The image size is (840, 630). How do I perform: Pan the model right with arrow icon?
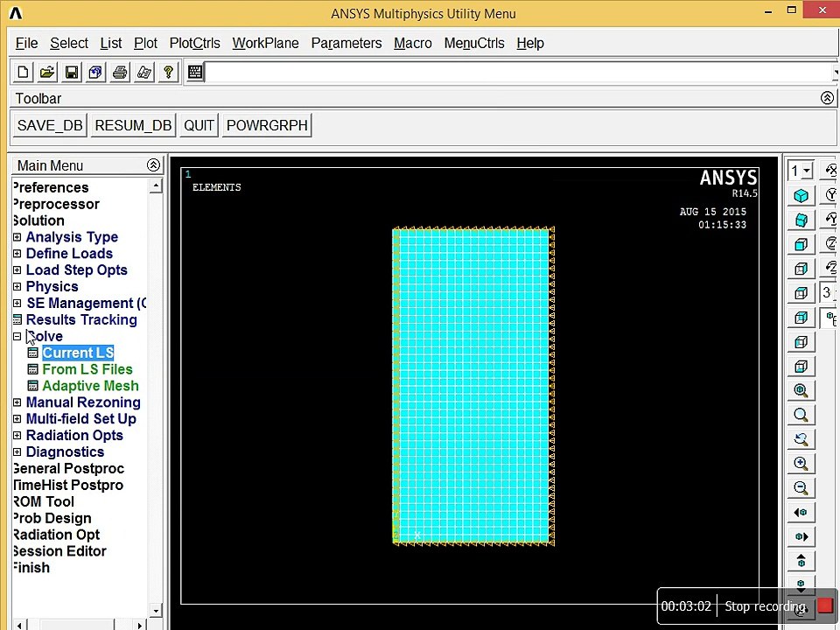(x=801, y=536)
